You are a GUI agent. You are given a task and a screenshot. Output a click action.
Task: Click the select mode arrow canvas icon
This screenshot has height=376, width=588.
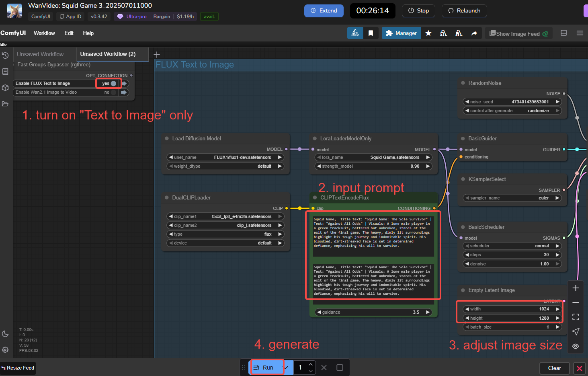click(576, 331)
